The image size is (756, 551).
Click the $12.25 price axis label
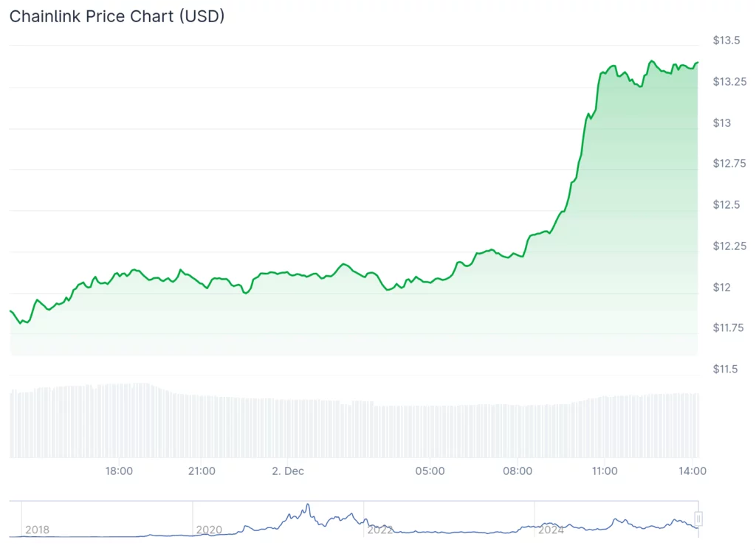pyautogui.click(x=730, y=246)
